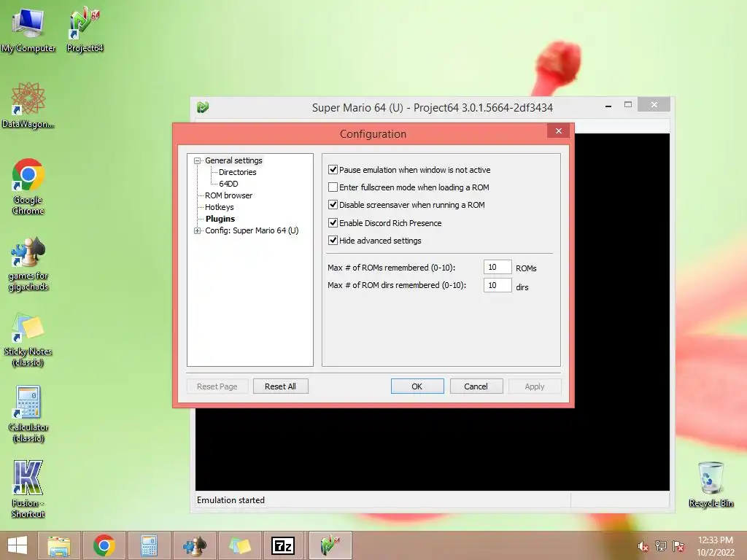The image size is (747, 560).
Task: Uncheck Disable screensaver when running a ROM
Action: point(333,205)
